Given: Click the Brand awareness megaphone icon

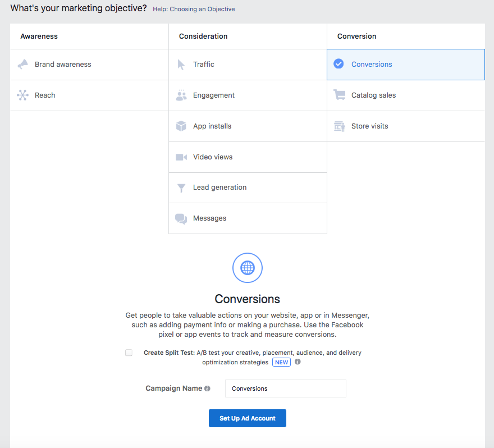Looking at the screenshot, I should (x=22, y=64).
